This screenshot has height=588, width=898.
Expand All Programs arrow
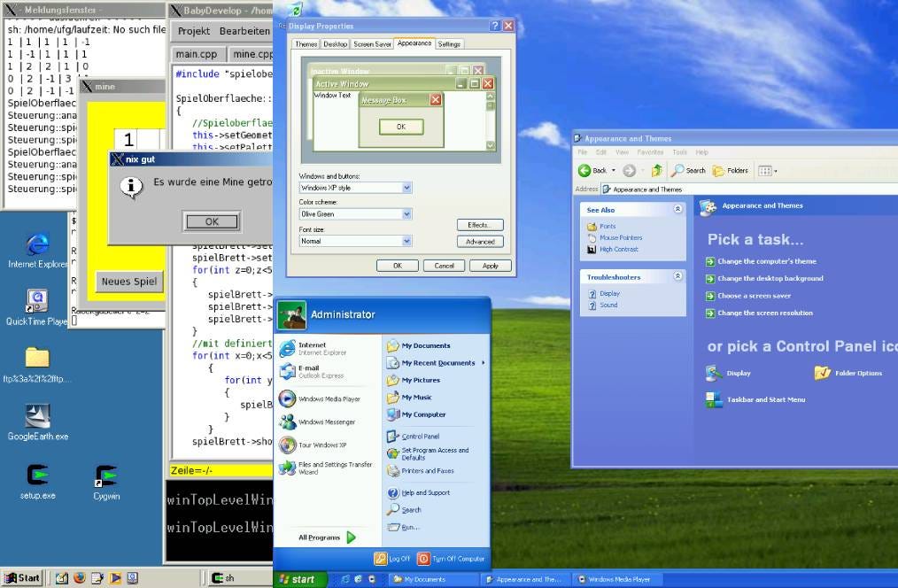(351, 537)
